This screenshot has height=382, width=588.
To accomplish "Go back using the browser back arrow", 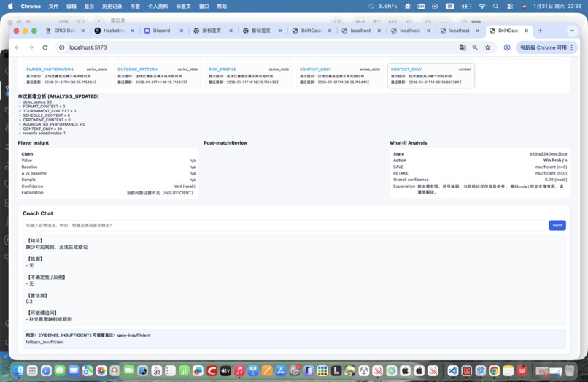I will click(18, 47).
